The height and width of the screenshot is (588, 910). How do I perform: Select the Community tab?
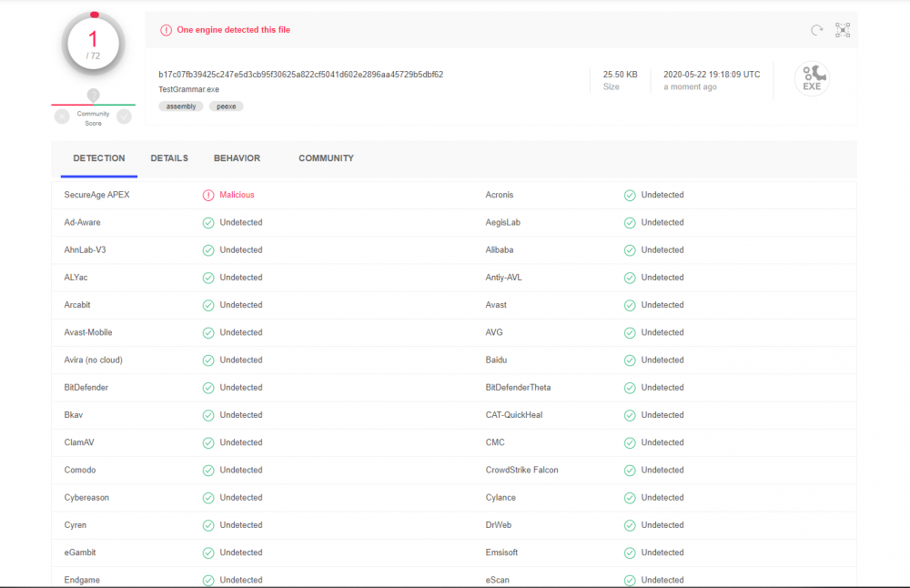coord(326,158)
